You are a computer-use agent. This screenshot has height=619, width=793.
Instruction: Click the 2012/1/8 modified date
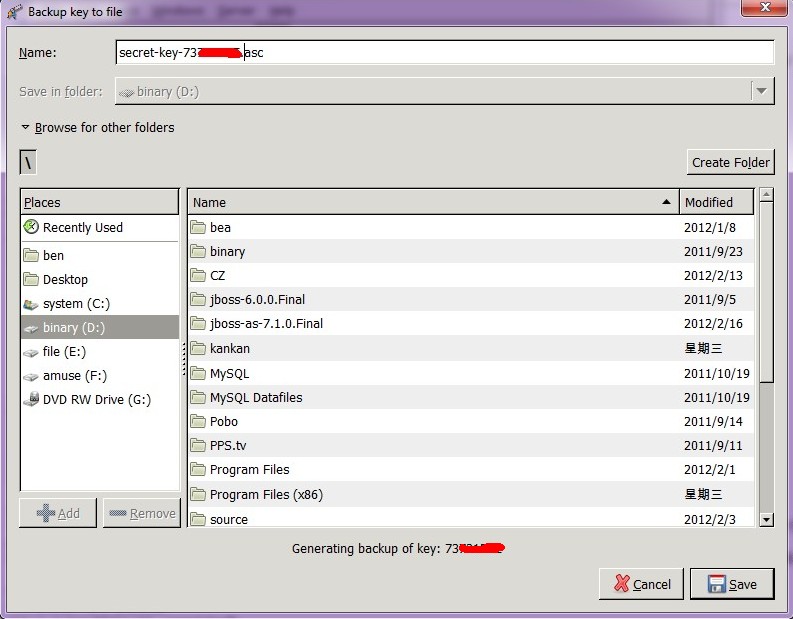710,228
